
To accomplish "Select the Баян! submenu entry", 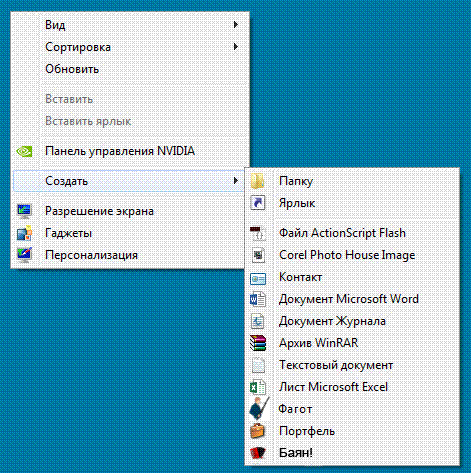I will 352,453.
